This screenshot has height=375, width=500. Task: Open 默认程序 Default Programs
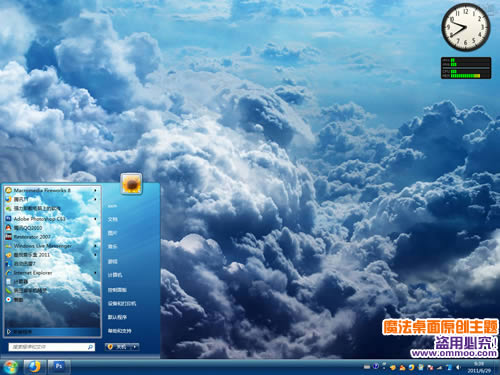click(117, 317)
